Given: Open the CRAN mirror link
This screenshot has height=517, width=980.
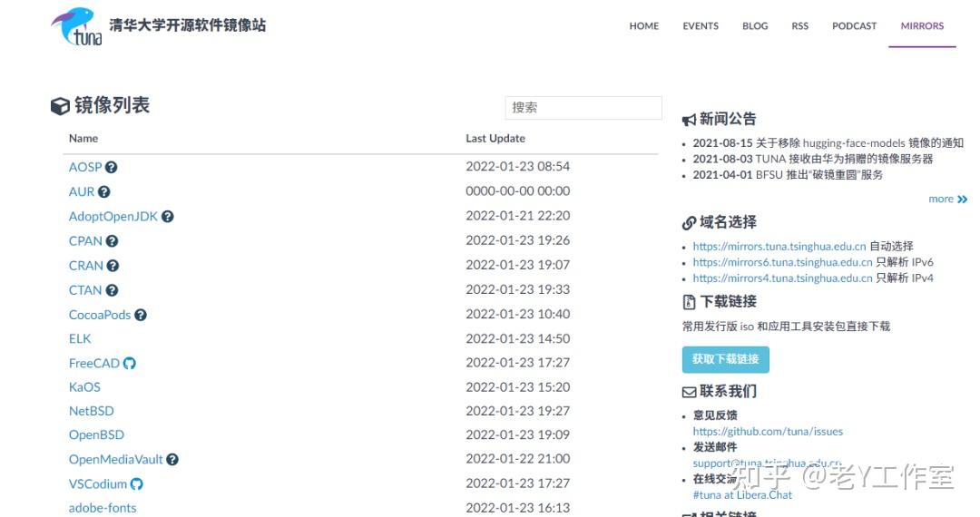Looking at the screenshot, I should 85,266.
